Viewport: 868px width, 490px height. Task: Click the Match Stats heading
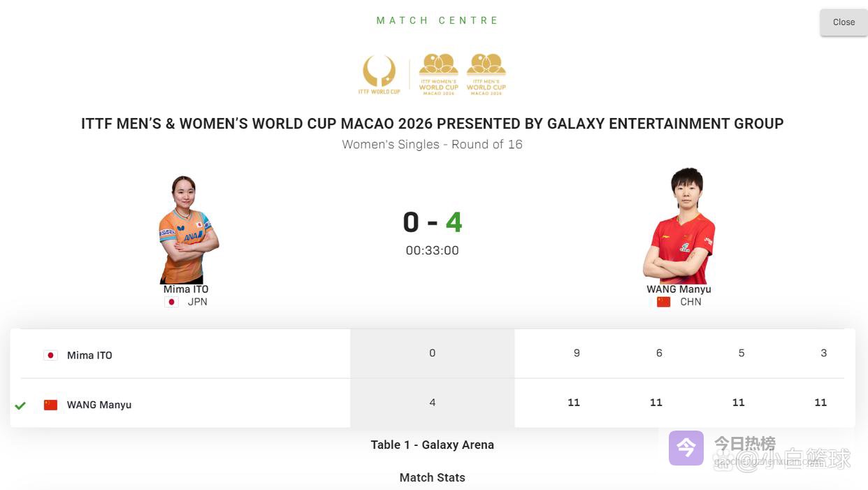(432, 477)
